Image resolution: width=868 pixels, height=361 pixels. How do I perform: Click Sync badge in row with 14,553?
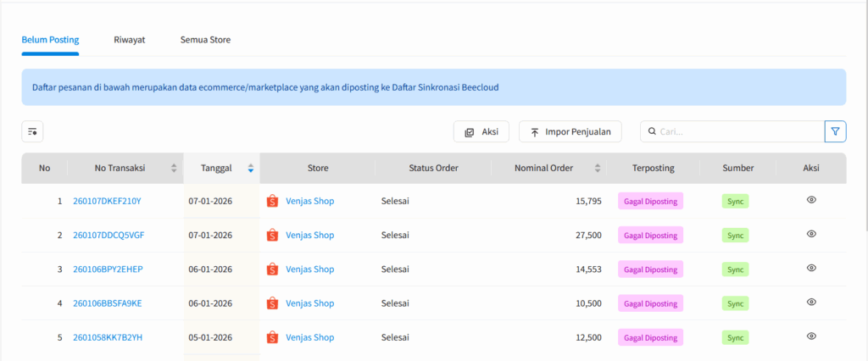(x=735, y=269)
